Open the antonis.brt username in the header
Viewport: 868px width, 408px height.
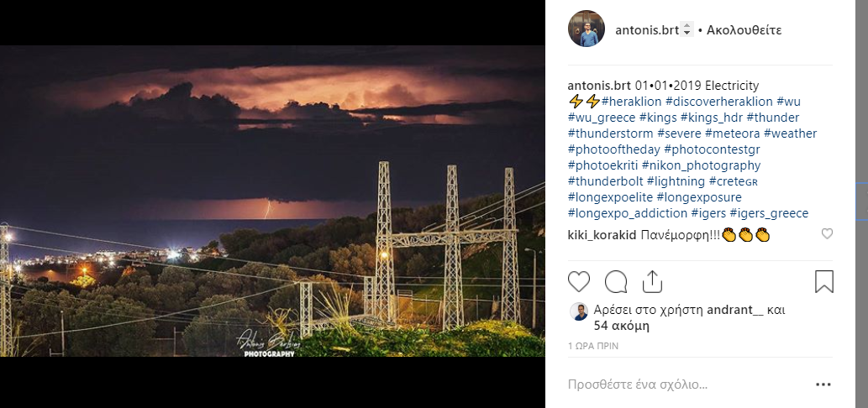(648, 30)
